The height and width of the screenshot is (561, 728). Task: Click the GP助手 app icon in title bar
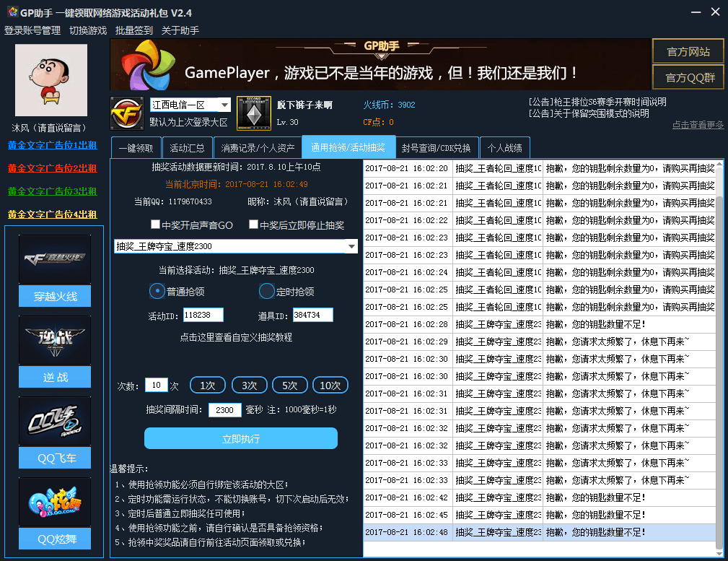click(x=12, y=12)
